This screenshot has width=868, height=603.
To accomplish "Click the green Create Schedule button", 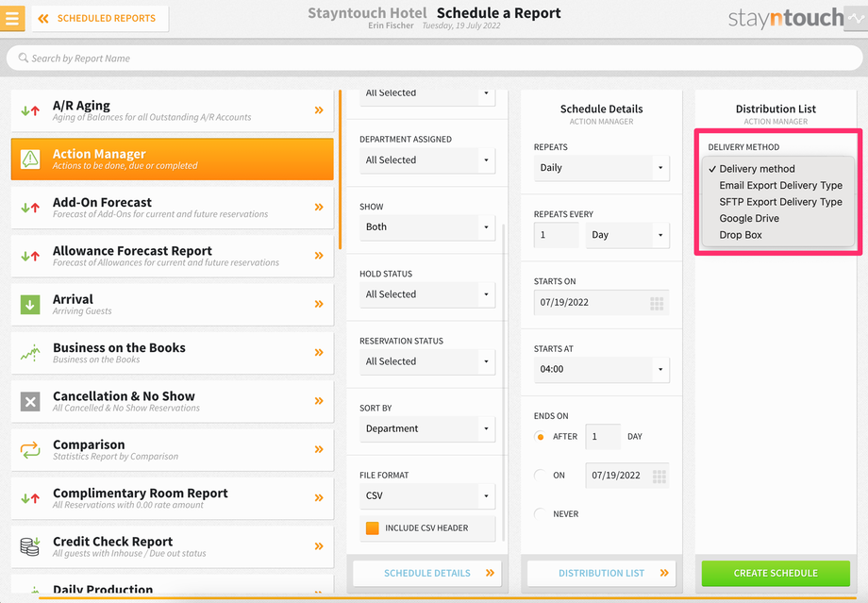I will [x=776, y=573].
